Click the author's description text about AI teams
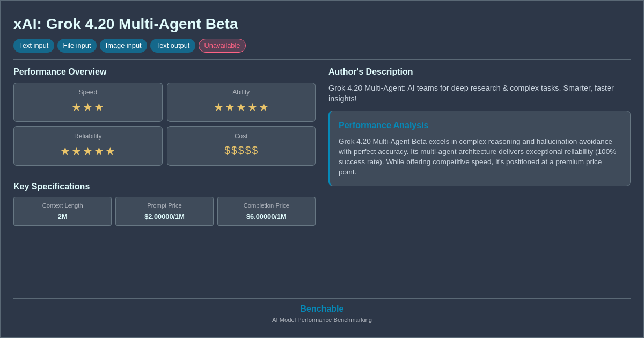This screenshot has width=644, height=338. point(471,93)
